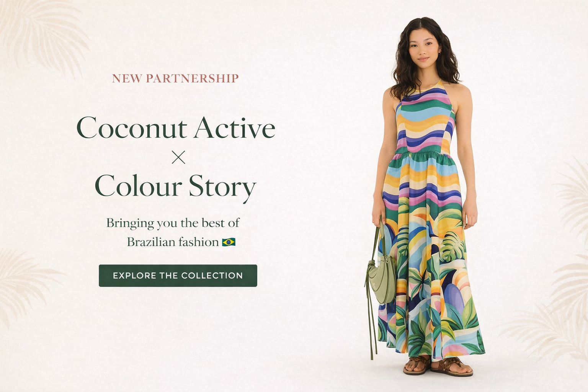Click the model's brown sandals
588x392 pixels.
tap(438, 366)
